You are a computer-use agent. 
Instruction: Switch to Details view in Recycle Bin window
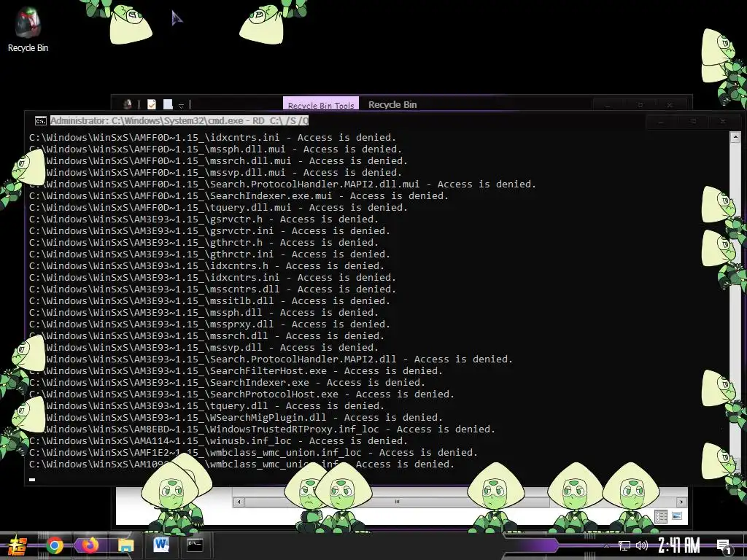pos(661,516)
